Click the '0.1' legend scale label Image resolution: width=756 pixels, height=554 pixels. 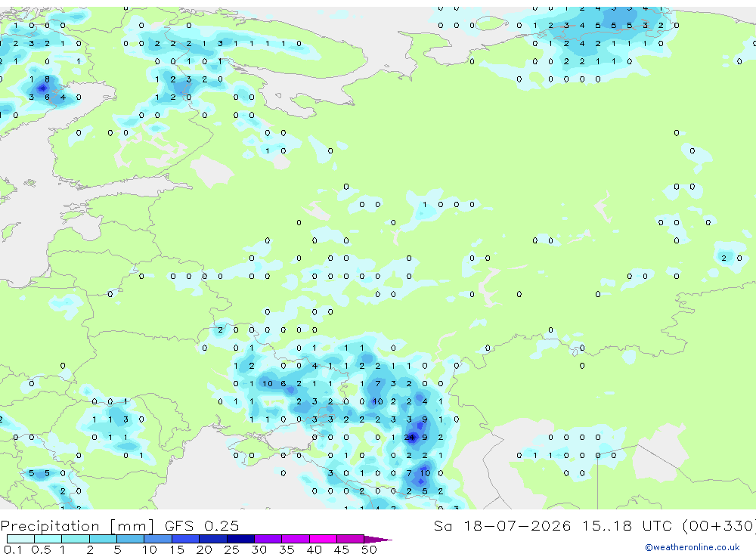(x=13, y=549)
